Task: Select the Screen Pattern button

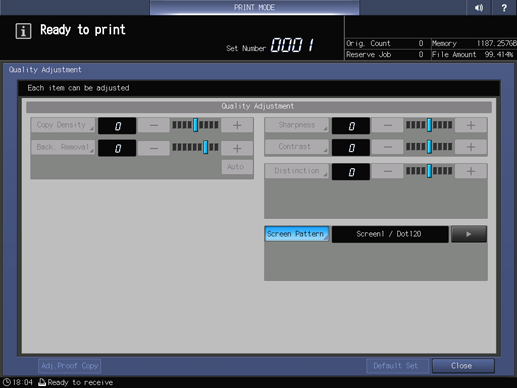Action: [297, 234]
